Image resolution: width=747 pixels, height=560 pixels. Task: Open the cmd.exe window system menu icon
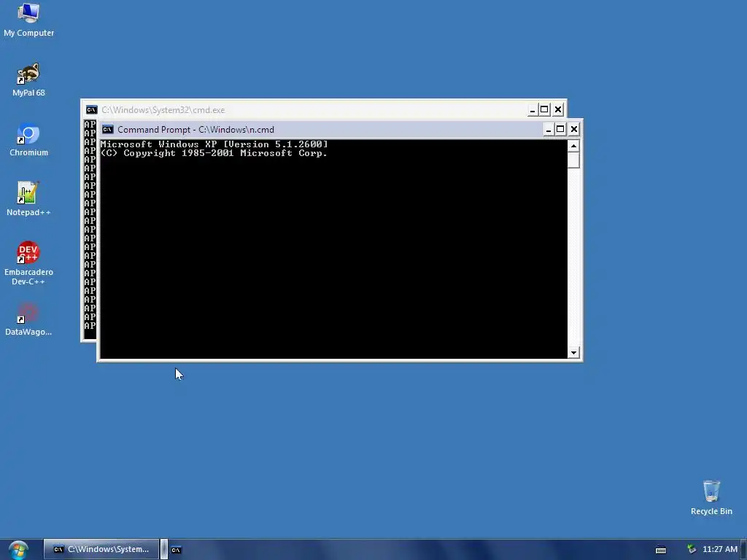click(91, 110)
